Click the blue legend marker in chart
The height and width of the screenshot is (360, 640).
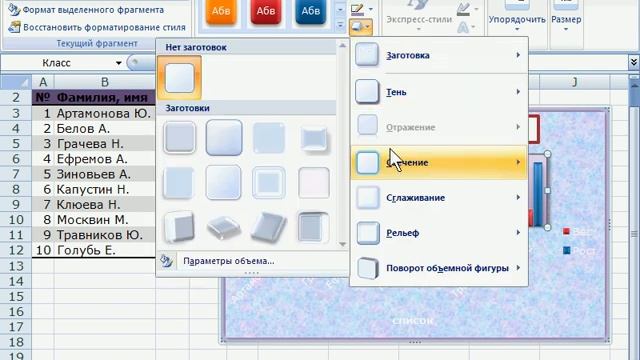pos(567,250)
